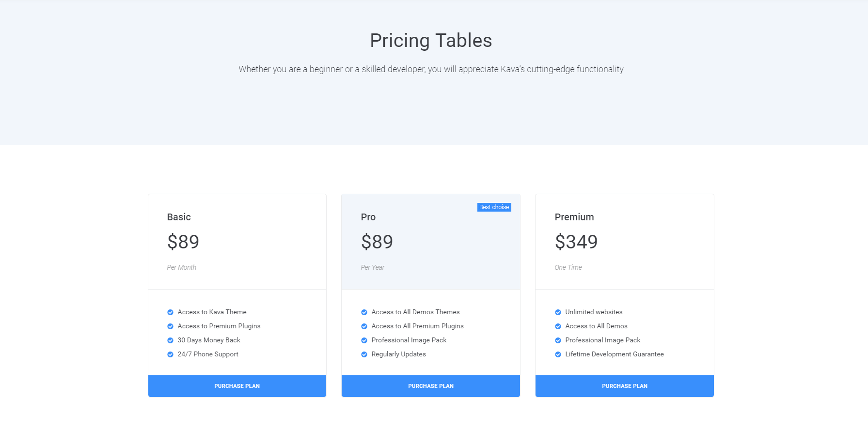Image resolution: width=868 pixels, height=445 pixels.
Task: Click the Best choise badge
Action: (x=494, y=207)
